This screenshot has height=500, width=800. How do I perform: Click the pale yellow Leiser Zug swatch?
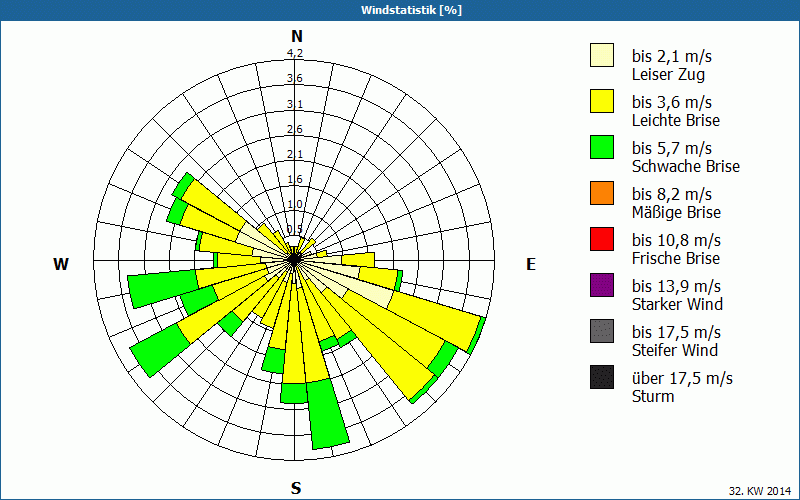coord(602,55)
